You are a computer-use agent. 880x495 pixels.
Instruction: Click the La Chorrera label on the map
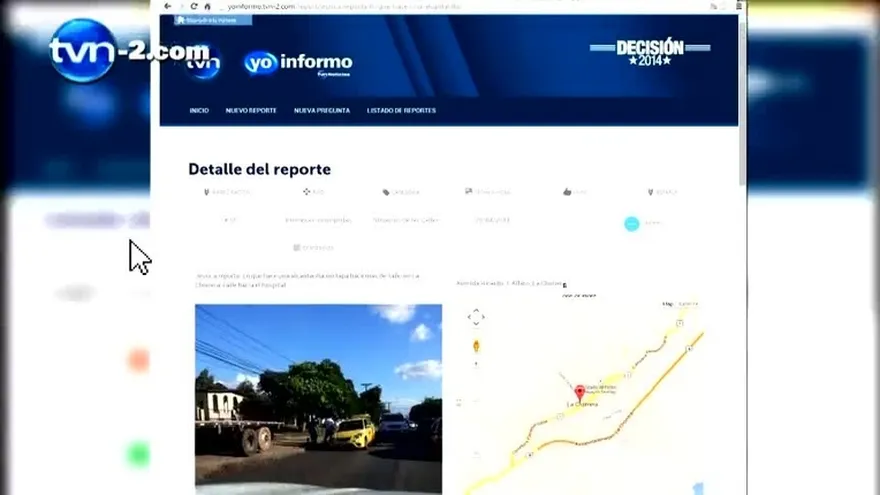tap(582, 404)
